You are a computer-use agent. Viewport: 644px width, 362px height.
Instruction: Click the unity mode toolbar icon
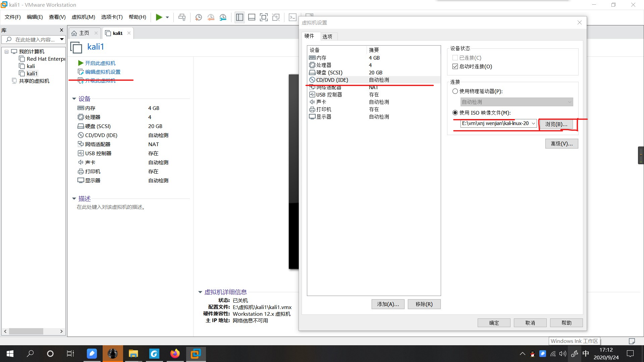[276, 17]
